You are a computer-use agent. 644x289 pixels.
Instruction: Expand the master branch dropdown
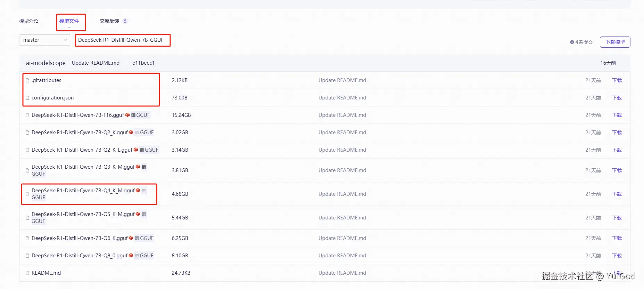pos(45,40)
